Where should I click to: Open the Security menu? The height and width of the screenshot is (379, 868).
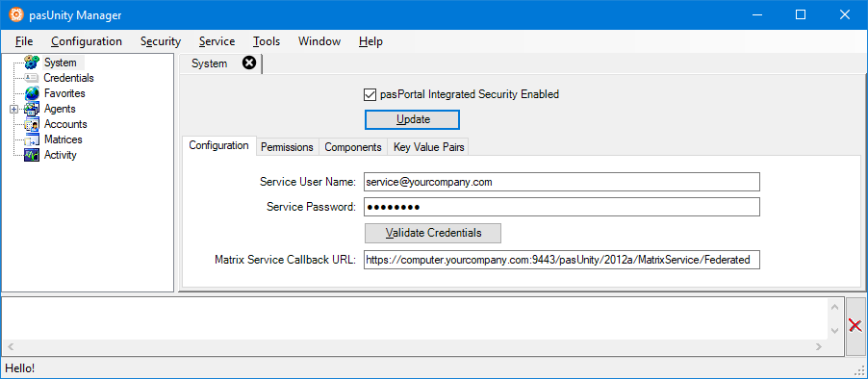[161, 41]
